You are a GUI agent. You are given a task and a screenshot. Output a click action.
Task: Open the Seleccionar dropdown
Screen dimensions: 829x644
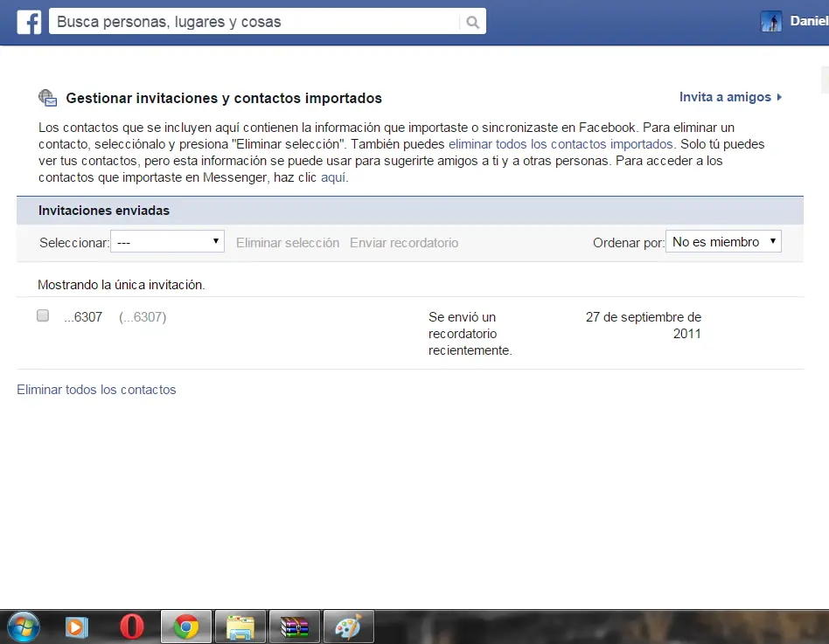point(168,241)
